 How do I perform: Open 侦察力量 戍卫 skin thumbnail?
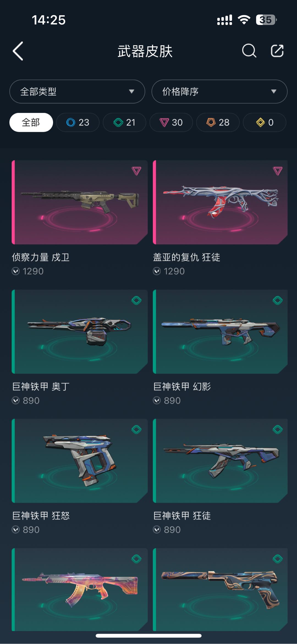(x=80, y=202)
